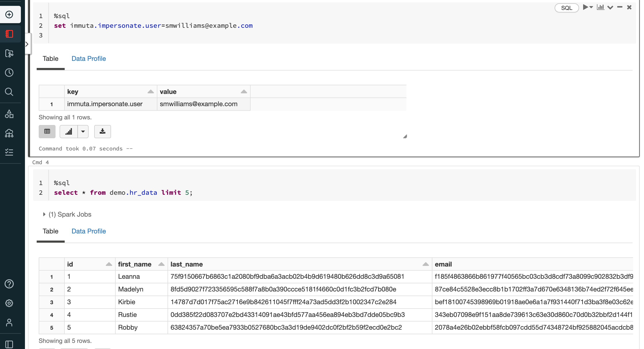Open the Workspace notebook icon in sidebar
The image size is (644, 349).
9,34
